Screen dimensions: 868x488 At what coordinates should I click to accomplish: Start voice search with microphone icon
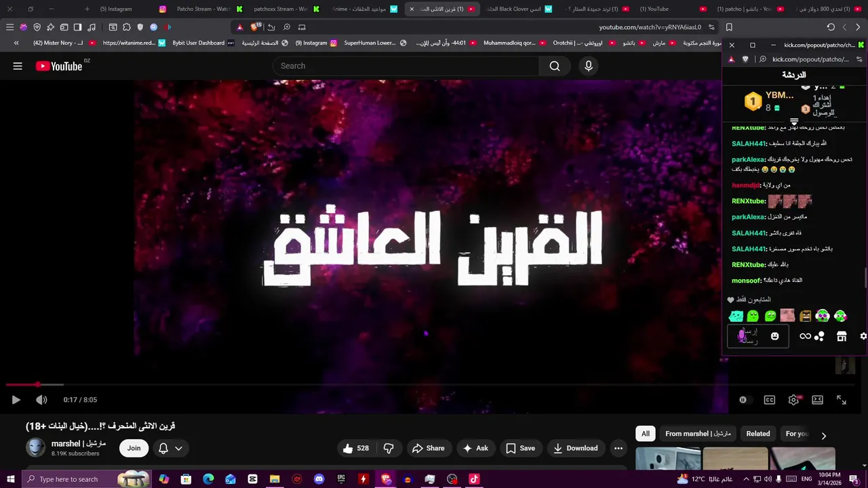589,66
